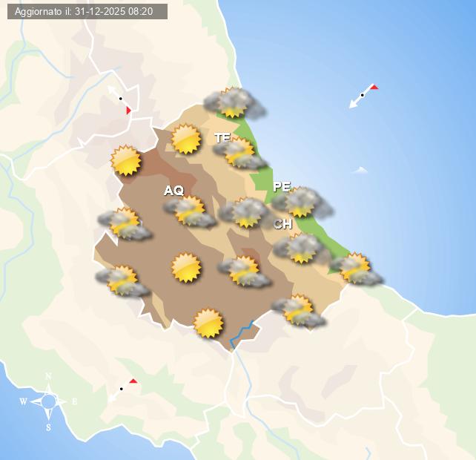Click the cloudy weather icon beside the PE label
476x460 pixels.
click(x=302, y=202)
